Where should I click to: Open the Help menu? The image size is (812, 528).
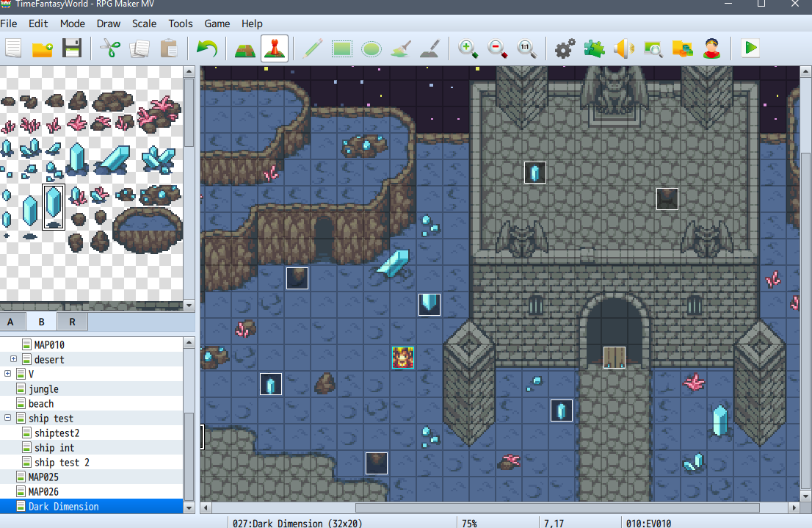point(252,23)
